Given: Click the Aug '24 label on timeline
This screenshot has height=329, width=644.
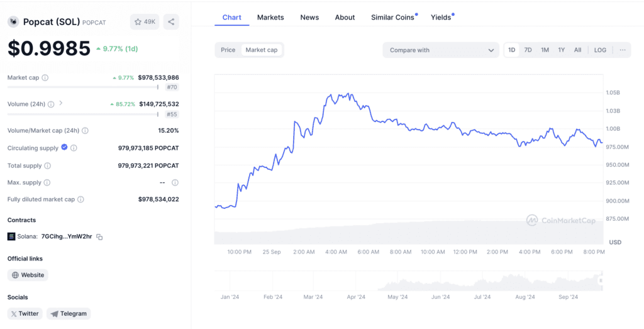Looking at the screenshot, I should point(525,297).
